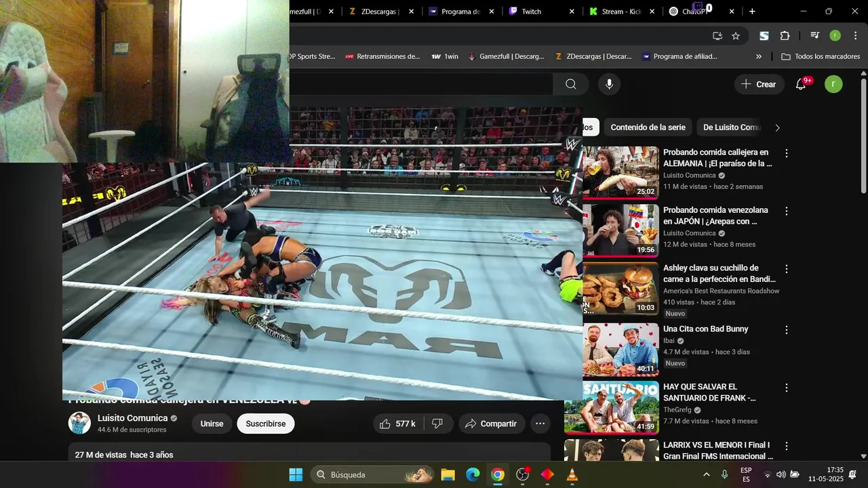Open thumbnail of Ashley clava su cuchillo video
Viewport: 868px width, 488px height.
[620, 289]
